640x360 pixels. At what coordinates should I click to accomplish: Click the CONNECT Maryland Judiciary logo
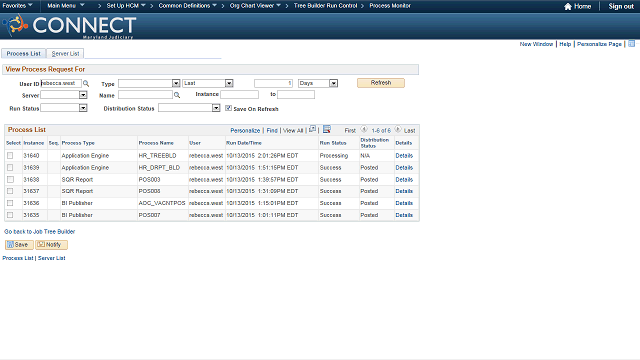coord(69,27)
